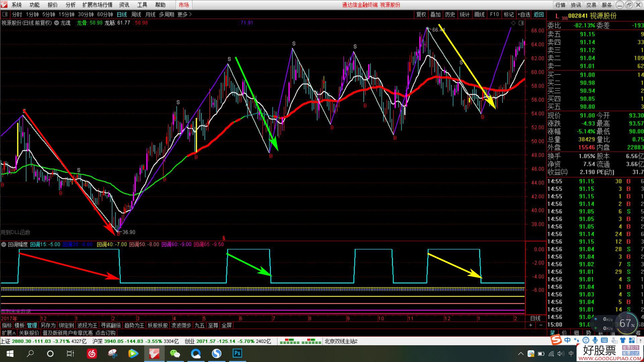Select the 周线 period tab
The height and width of the screenshot is (362, 644).
136,14
